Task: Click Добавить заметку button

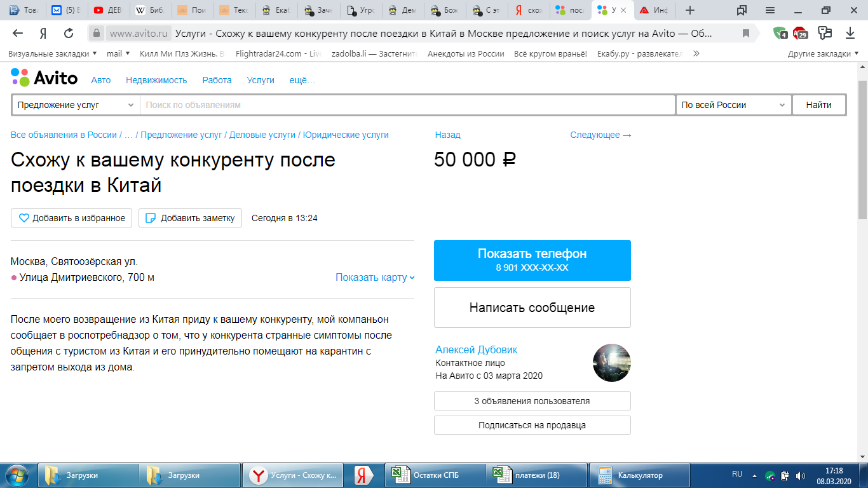Action: (190, 218)
